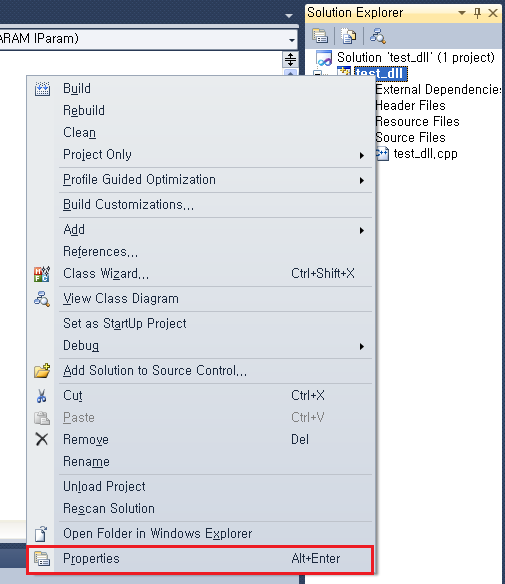Click the Build icon in context menu

coord(42,89)
